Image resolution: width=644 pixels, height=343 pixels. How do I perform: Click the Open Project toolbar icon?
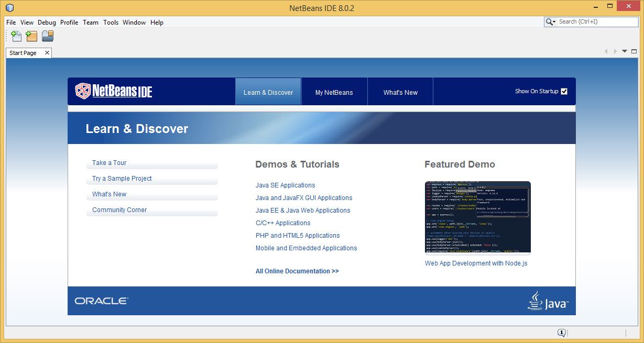[48, 36]
